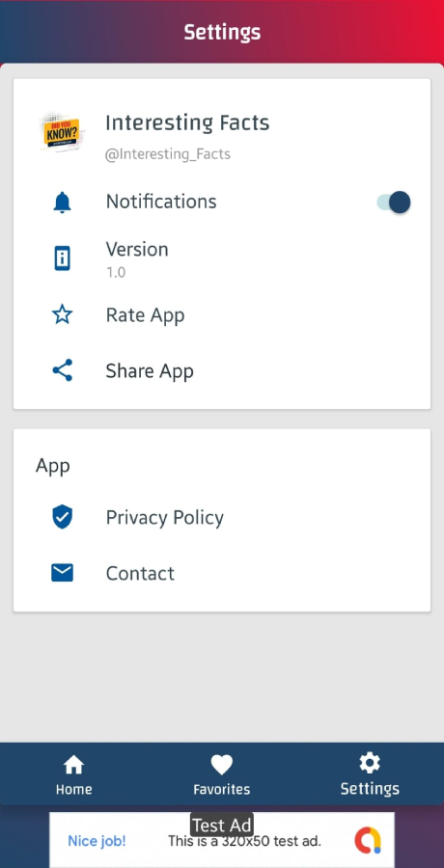This screenshot has height=868, width=444.
Task: Click the Share App share icon
Action: (x=62, y=370)
